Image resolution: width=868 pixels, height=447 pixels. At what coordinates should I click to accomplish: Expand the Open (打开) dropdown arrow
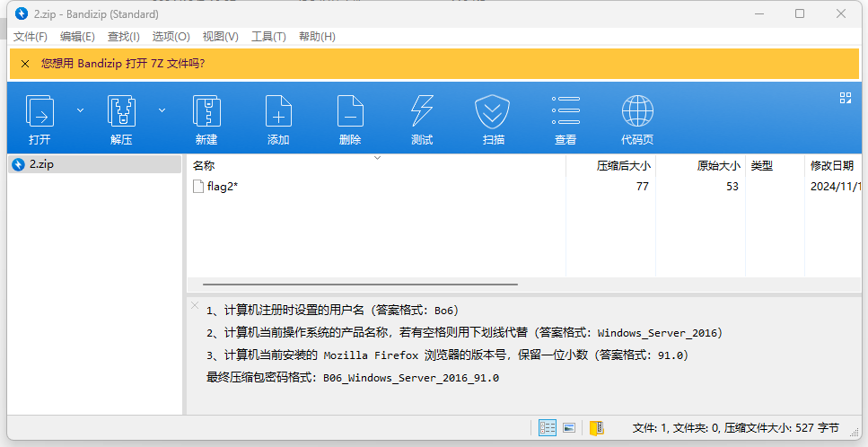tap(80, 110)
